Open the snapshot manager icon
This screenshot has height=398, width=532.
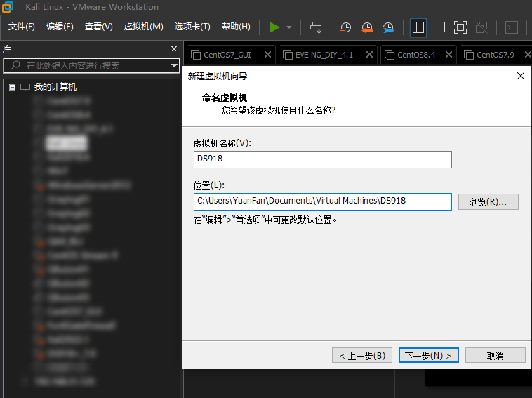click(388, 27)
